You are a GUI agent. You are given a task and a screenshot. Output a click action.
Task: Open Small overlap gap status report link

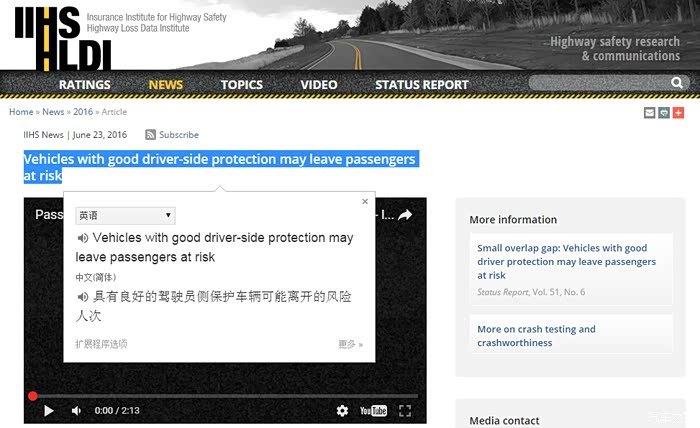(x=567, y=262)
